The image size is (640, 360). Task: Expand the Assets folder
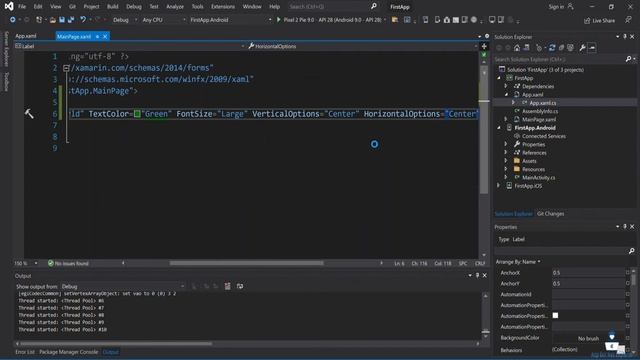tap(506, 161)
